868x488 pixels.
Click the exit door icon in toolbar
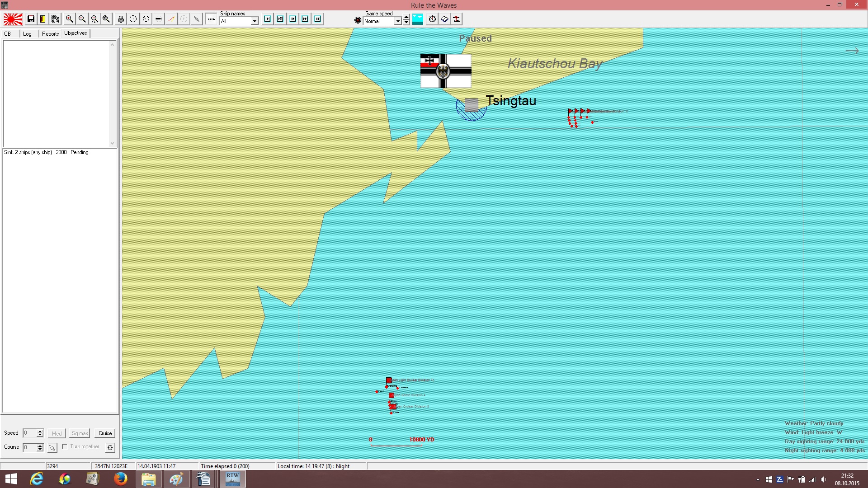coord(43,19)
